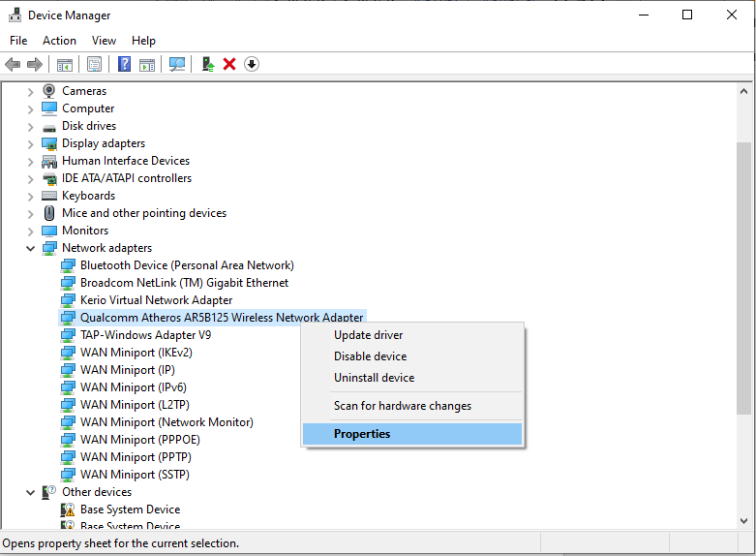Select WAN Miniport (SSTP)

pyautogui.click(x=135, y=474)
